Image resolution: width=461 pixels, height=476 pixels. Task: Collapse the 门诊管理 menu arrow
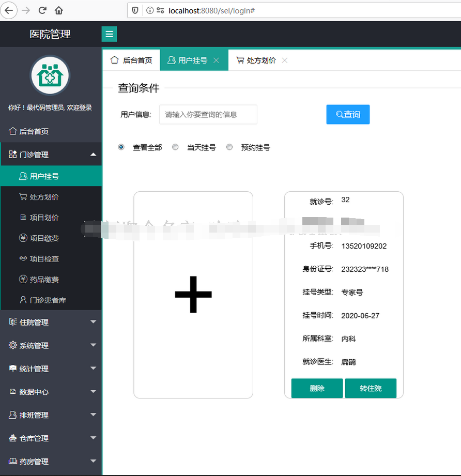(x=94, y=154)
